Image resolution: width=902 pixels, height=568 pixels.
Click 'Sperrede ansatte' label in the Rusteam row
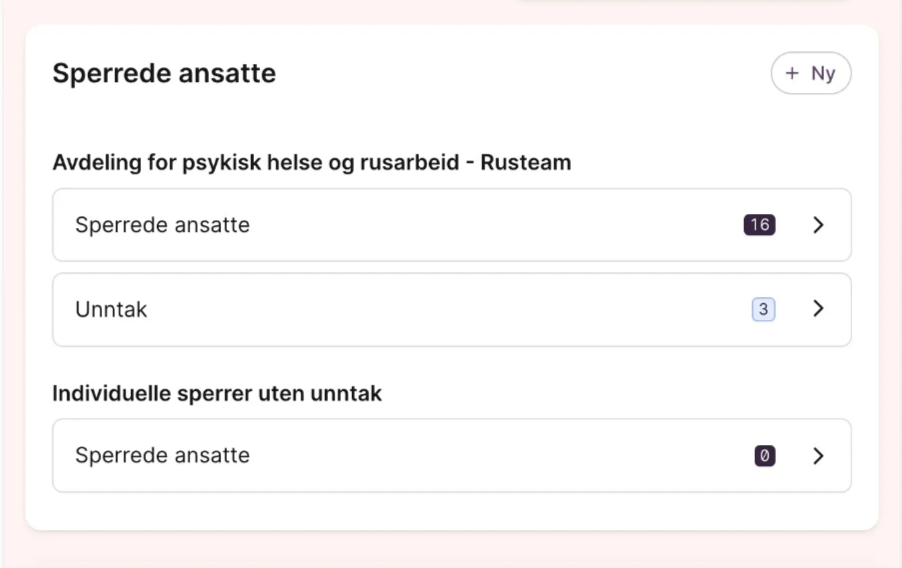(162, 225)
